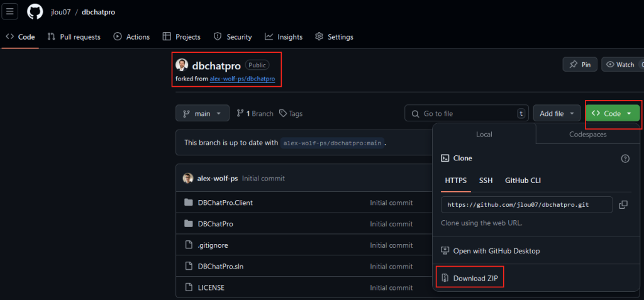The height and width of the screenshot is (300, 644).
Task: Click the green Code dropdown button
Action: click(x=613, y=113)
